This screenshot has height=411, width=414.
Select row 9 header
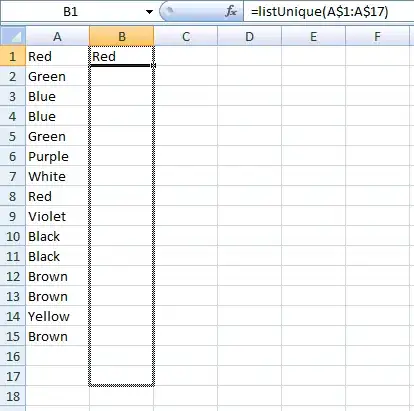click(x=13, y=216)
